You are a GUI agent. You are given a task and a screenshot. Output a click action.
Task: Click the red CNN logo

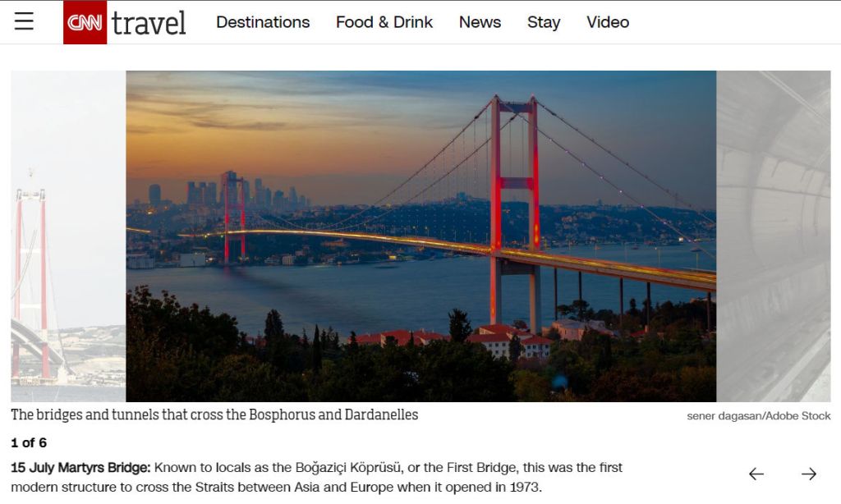(85, 22)
